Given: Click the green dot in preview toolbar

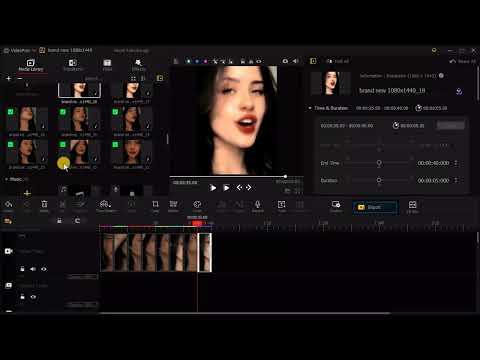Looking at the screenshot, I should click(189, 61).
